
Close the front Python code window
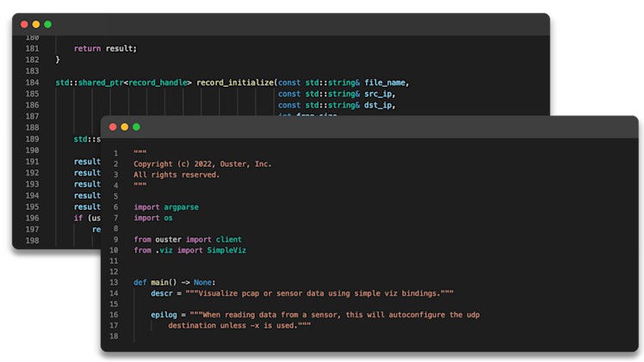tap(113, 127)
